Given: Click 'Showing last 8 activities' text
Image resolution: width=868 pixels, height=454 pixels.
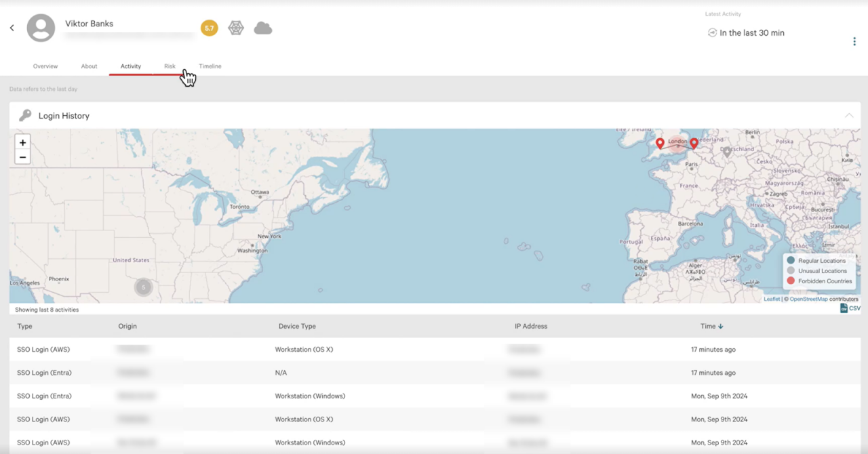Looking at the screenshot, I should coord(47,310).
